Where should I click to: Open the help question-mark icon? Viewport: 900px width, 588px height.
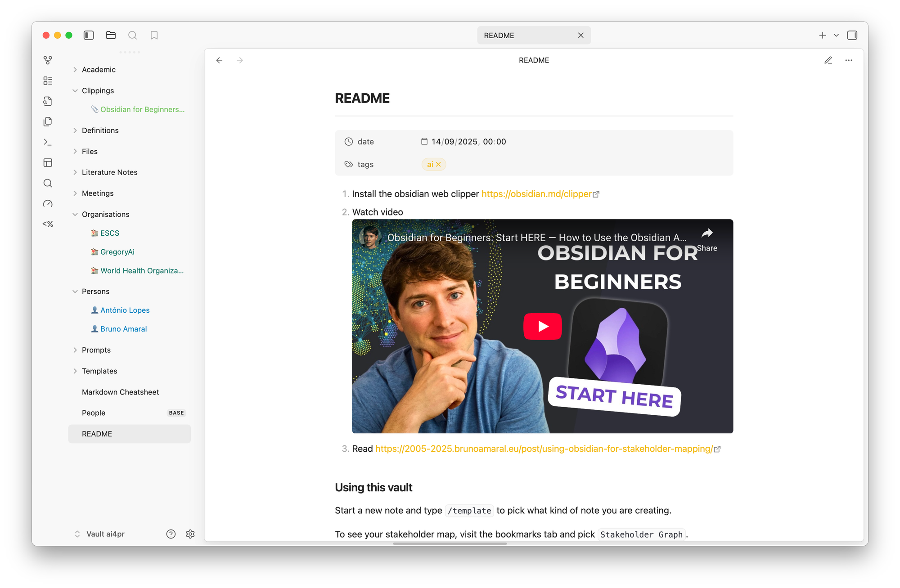click(171, 534)
